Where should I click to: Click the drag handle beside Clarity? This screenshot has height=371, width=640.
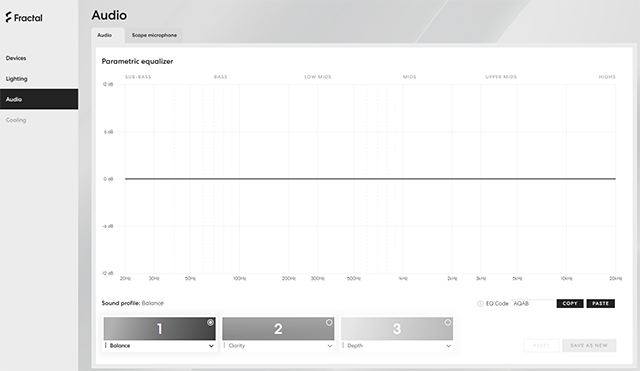224,345
